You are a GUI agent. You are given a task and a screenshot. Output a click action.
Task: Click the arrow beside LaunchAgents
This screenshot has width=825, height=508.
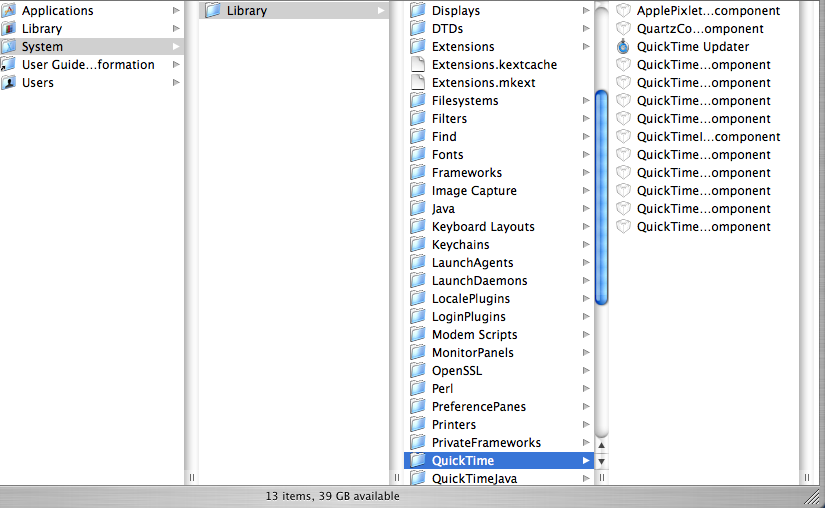click(x=586, y=262)
